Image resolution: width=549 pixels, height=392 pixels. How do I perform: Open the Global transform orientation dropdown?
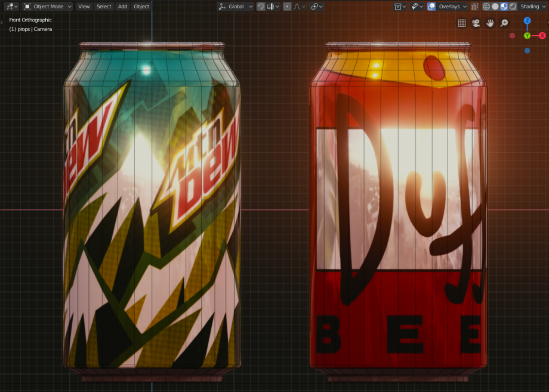pos(234,7)
